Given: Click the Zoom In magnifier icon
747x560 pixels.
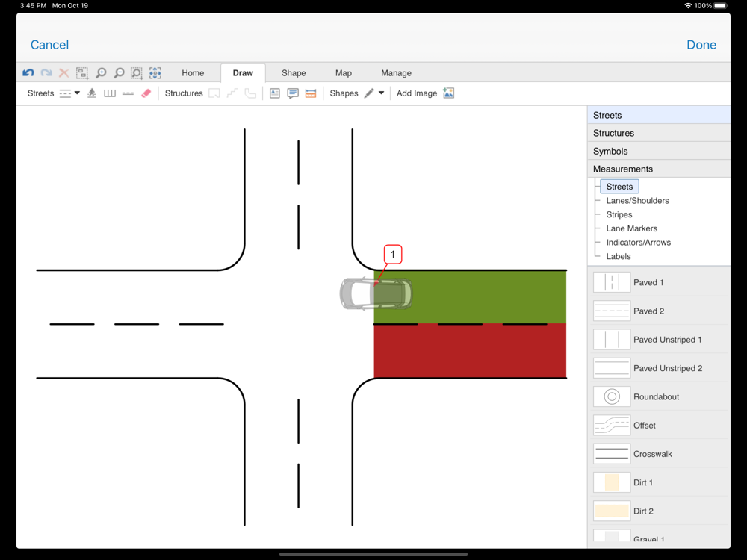Looking at the screenshot, I should click(101, 73).
